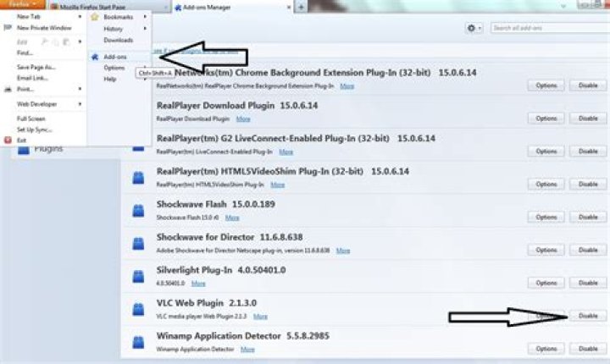
Task: Click the Bookmarks star icon in menu
Action: pyautogui.click(x=95, y=17)
